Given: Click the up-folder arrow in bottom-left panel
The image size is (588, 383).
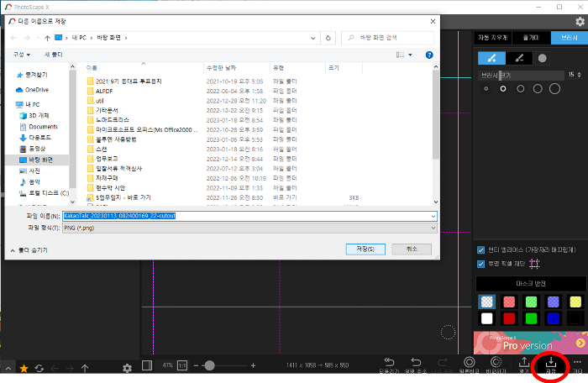Looking at the screenshot, I should pyautogui.click(x=85, y=369).
